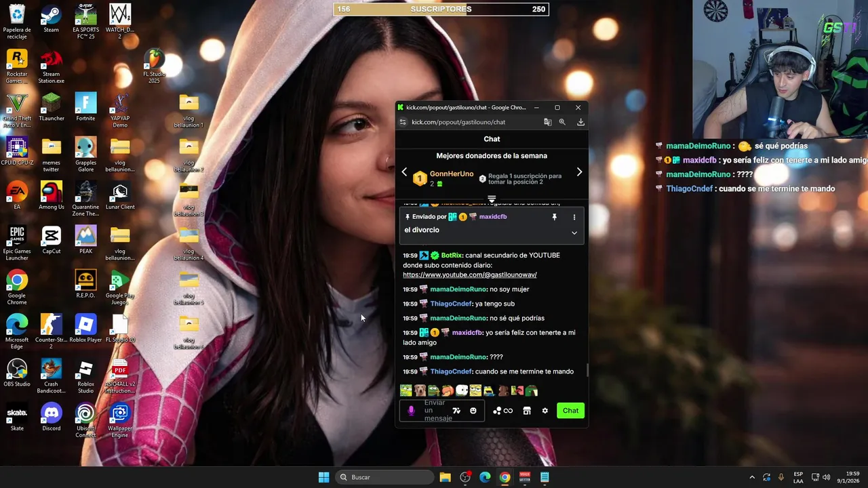Image resolution: width=868 pixels, height=488 pixels.
Task: Select the frog emote in quick emote row
Action: click(x=433, y=390)
